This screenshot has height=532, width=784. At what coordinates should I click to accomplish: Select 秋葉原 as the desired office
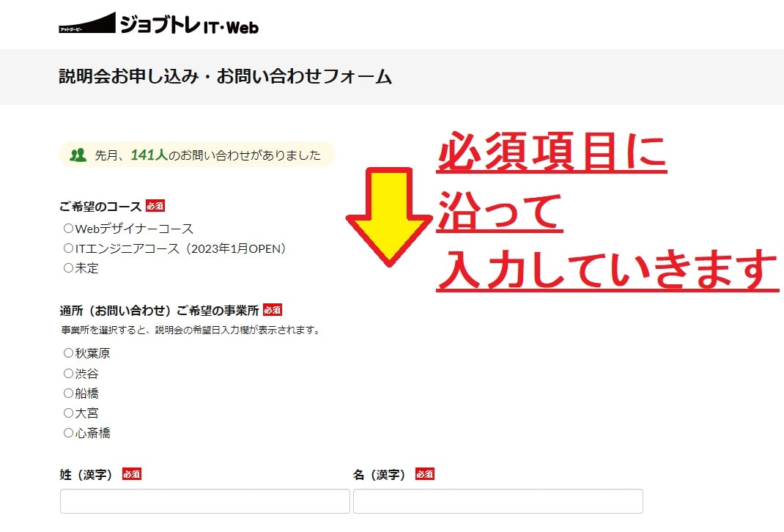point(68,353)
